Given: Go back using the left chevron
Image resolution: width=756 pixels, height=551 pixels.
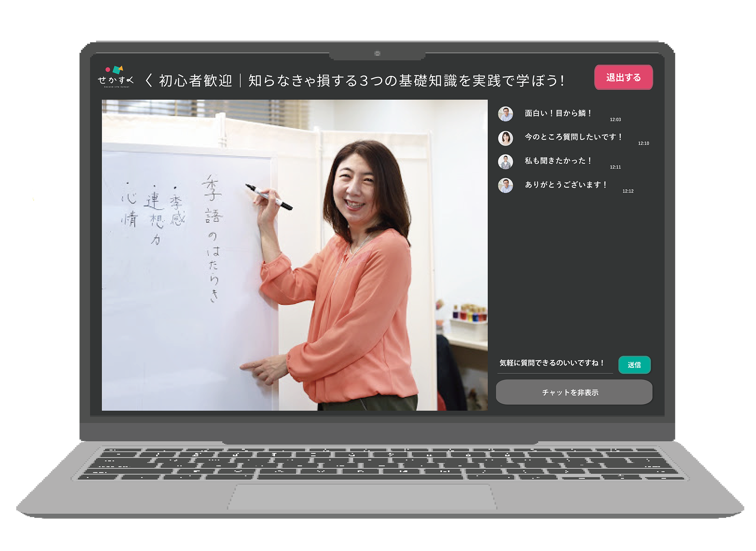Looking at the screenshot, I should tap(149, 81).
